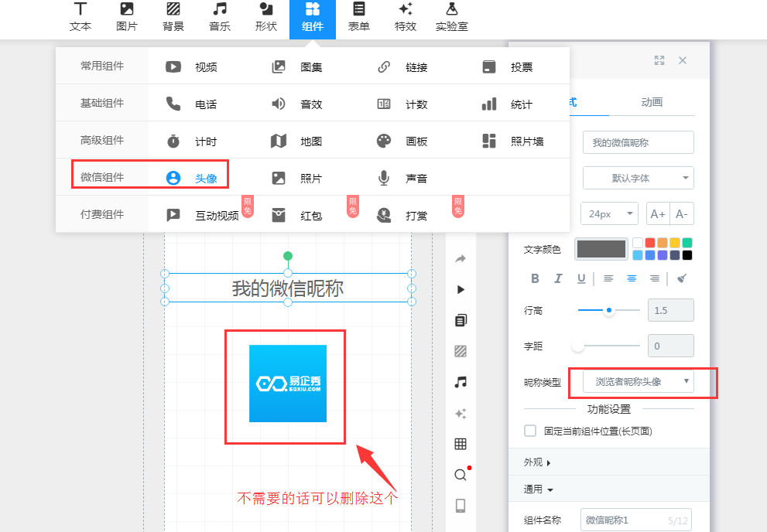Select the 常用组件 category
This screenshot has height=532, width=767.
click(x=102, y=66)
